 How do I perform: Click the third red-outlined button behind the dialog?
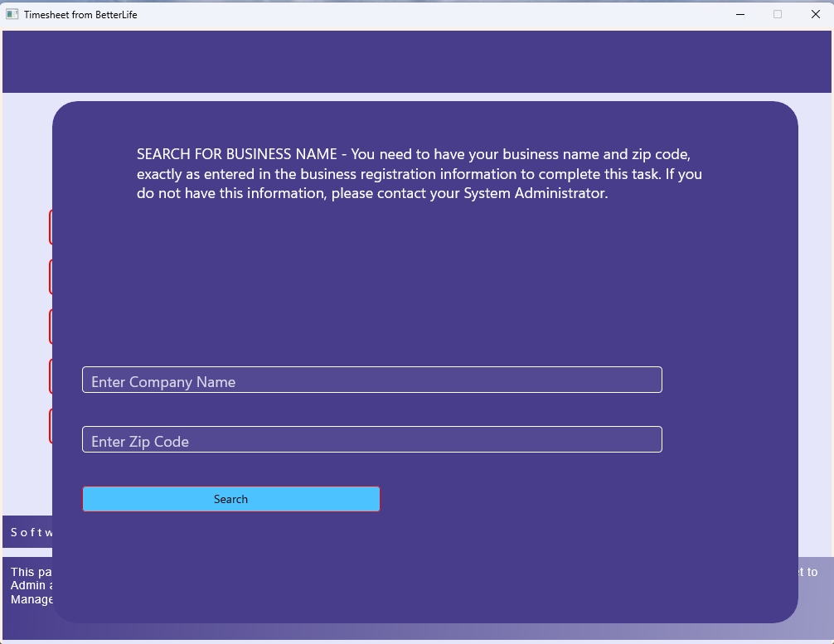coord(51,327)
